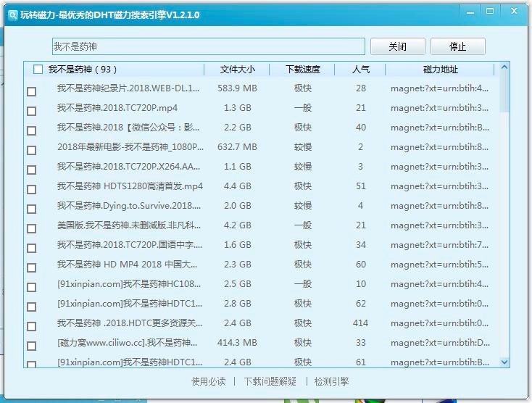Select file name 我不是药神 HD MP4 2018
Screen dimensions: 532x403
pyautogui.click(x=128, y=265)
